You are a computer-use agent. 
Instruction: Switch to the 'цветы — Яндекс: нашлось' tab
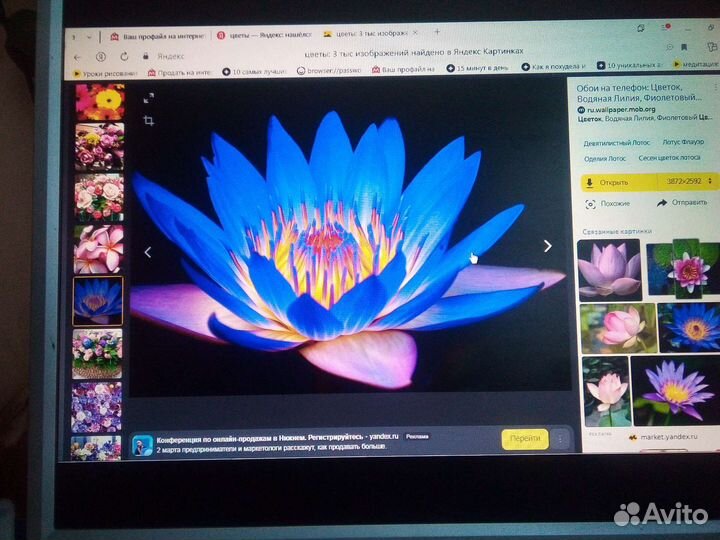pos(262,35)
